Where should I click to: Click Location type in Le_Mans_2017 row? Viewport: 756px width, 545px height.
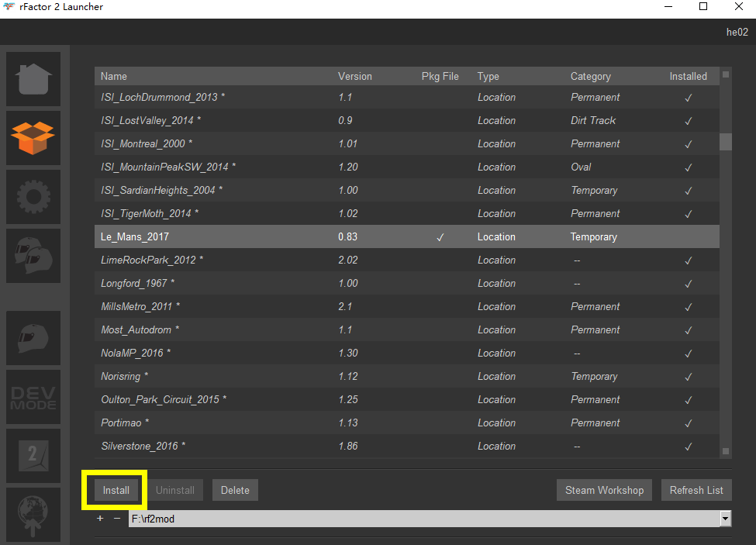coord(496,236)
